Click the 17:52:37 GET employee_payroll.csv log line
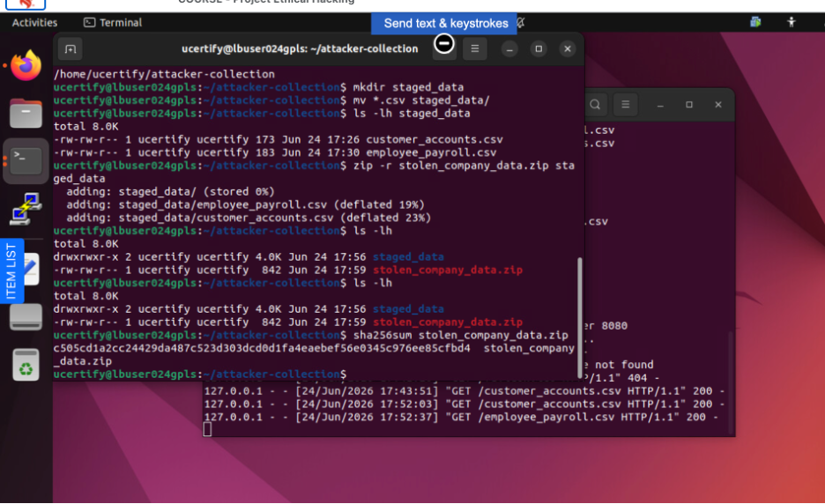825x504 pixels. point(462,417)
